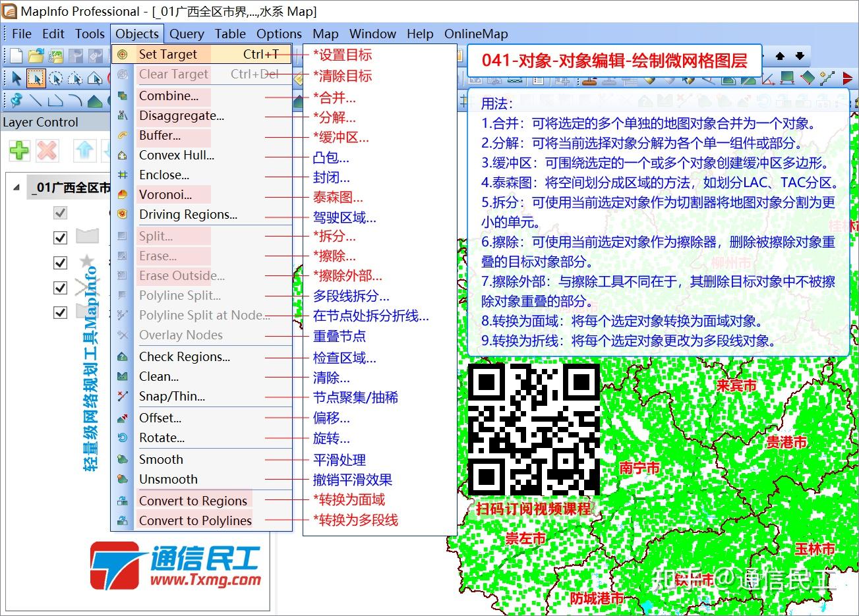859x616 pixels.
Task: Open the Query menu
Action: point(187,34)
